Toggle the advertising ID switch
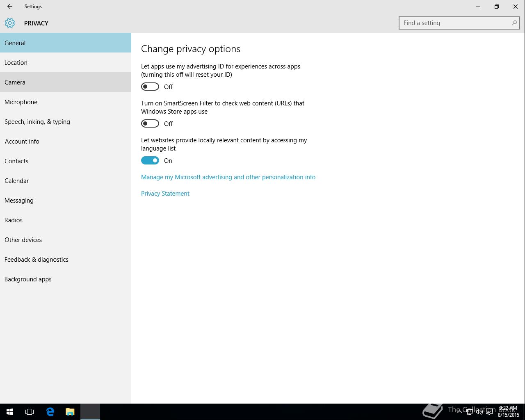Image resolution: width=525 pixels, height=420 pixels. pos(150,87)
